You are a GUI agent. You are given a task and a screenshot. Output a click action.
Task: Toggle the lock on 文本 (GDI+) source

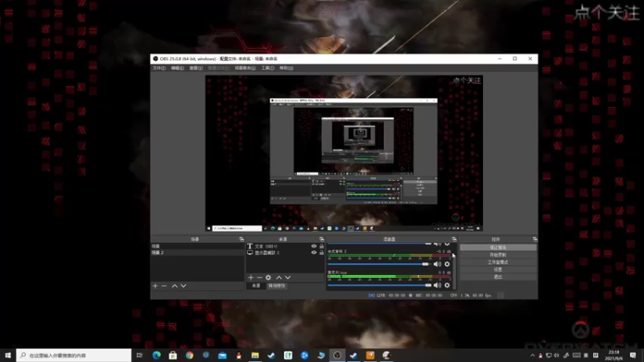[321, 246]
